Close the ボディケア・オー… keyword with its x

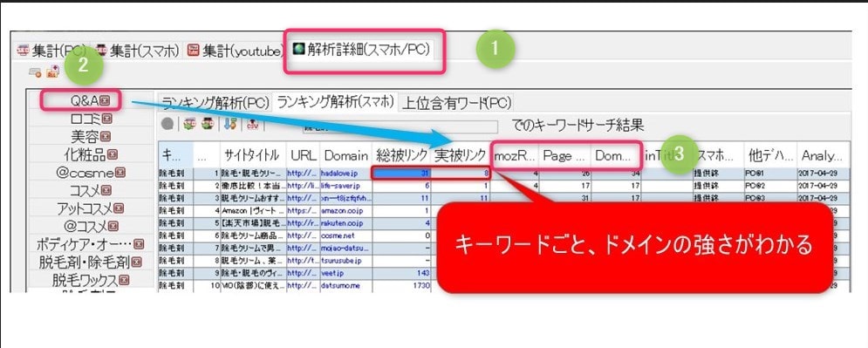click(139, 243)
